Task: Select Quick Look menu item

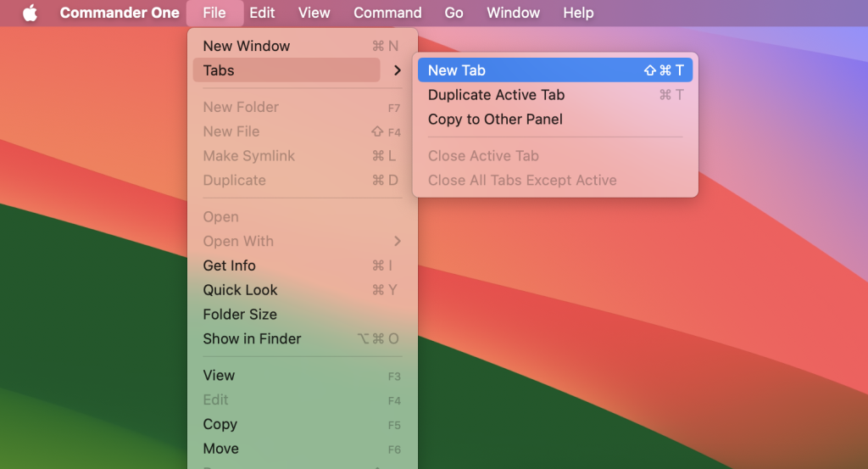Action: [303, 289]
